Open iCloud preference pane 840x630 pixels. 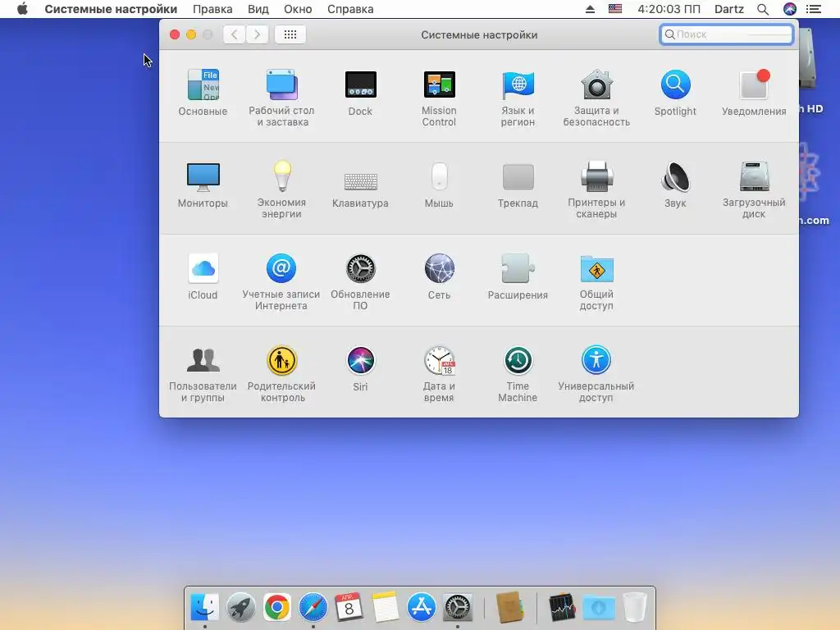click(x=203, y=276)
